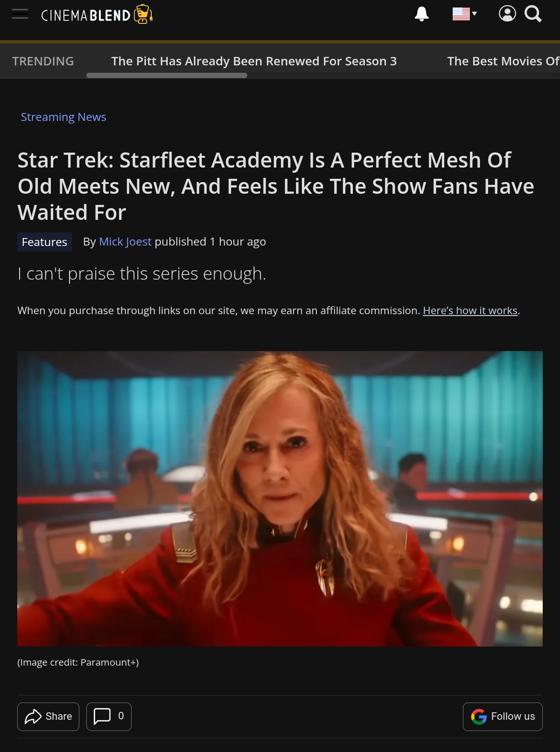Click the share arrow icon
Viewport: 560px width, 752px height.
[x=33, y=717]
